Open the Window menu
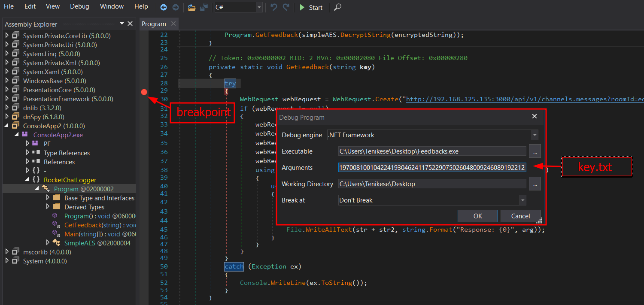This screenshot has width=644, height=305. (112, 6)
